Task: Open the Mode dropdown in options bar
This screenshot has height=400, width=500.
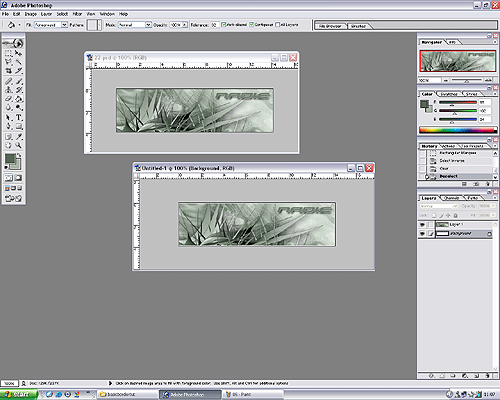Action: [148, 25]
